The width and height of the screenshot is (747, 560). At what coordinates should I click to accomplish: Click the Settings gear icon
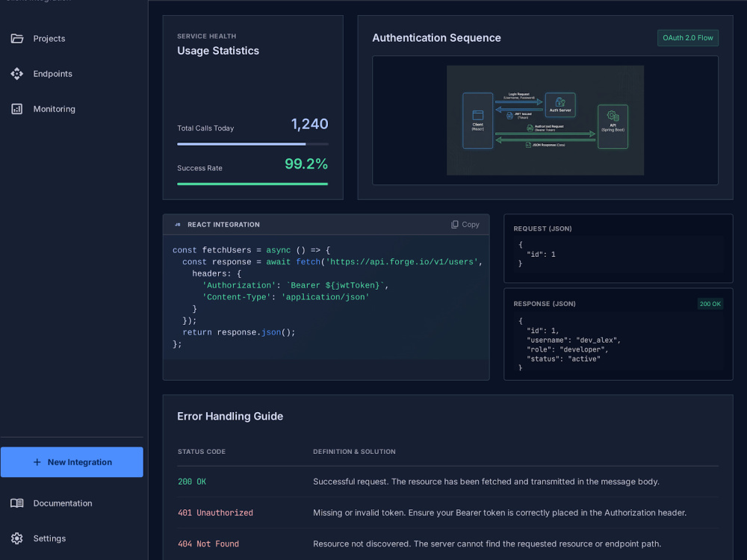17,538
